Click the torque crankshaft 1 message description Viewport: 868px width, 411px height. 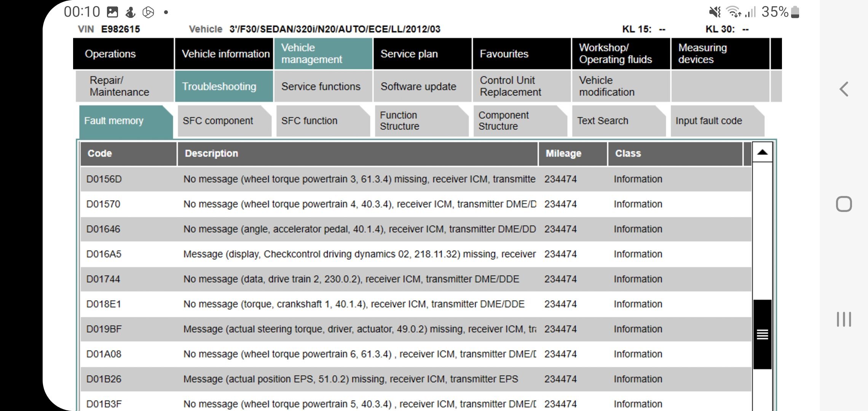(354, 304)
